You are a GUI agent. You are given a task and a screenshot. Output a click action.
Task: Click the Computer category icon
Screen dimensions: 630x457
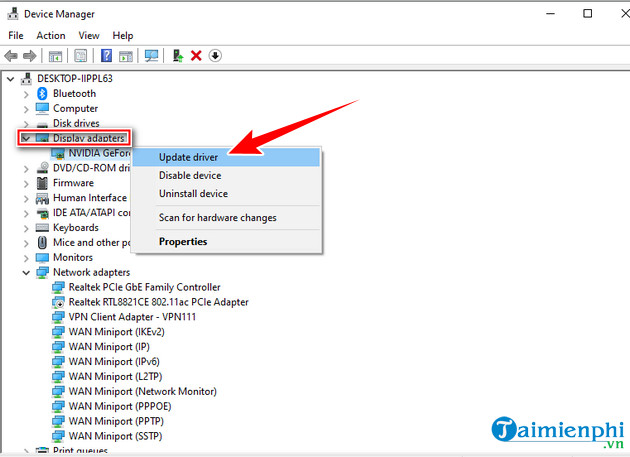pyautogui.click(x=42, y=109)
